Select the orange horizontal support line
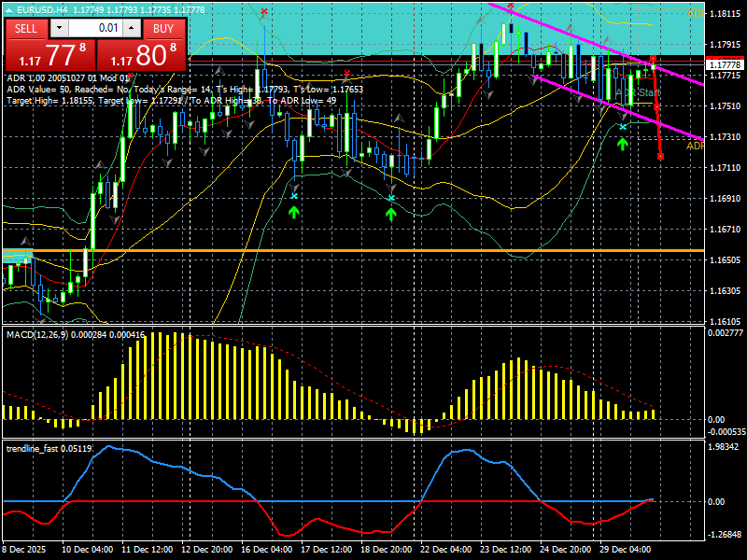This screenshot has width=747, height=560. coord(353,250)
